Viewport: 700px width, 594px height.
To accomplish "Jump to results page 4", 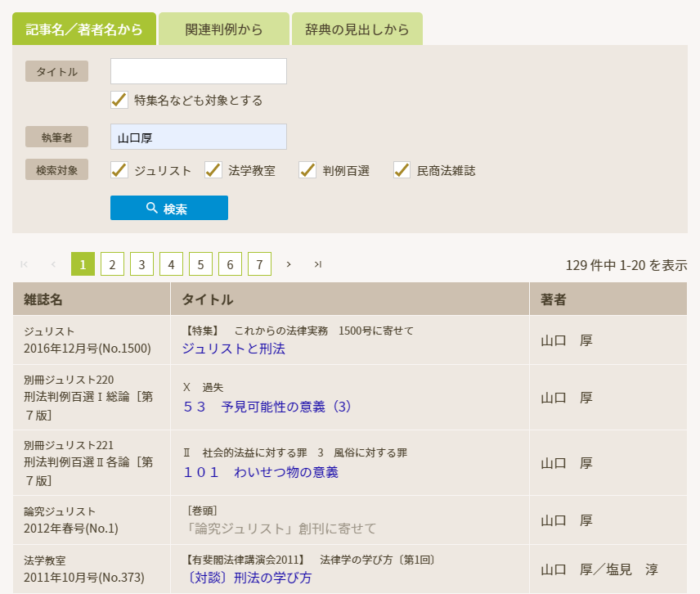I will 172,264.
